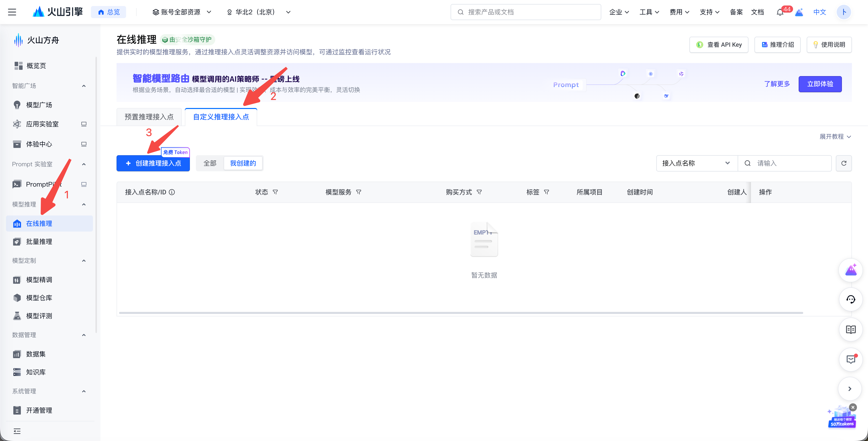Open the customer service headset button
The image size is (868, 441).
pyautogui.click(x=850, y=299)
